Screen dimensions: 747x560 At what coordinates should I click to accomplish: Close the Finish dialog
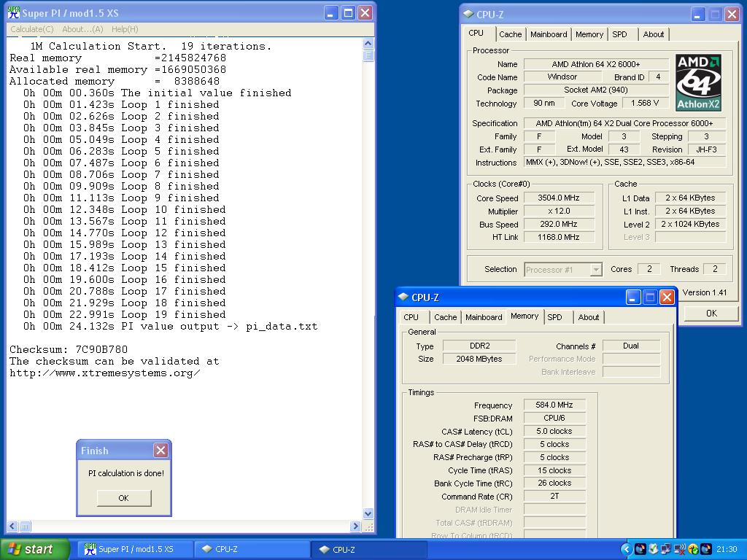(x=160, y=450)
